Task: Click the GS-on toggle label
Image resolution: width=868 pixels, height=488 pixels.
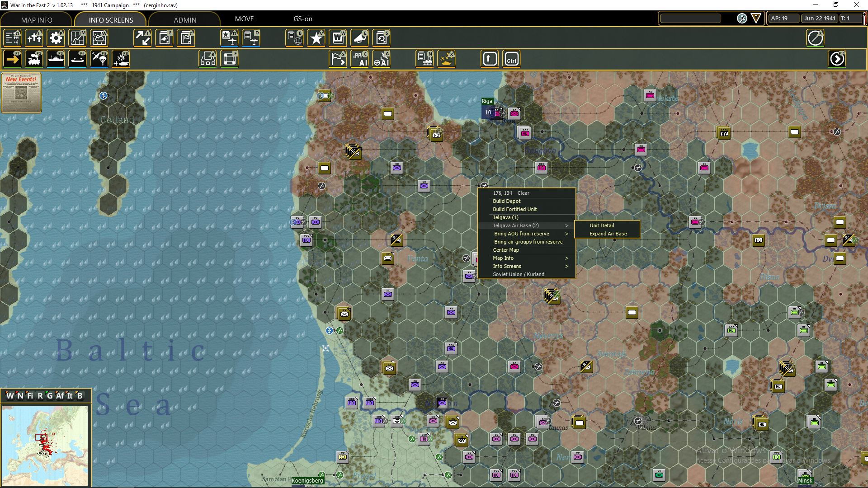Action: [x=303, y=19]
